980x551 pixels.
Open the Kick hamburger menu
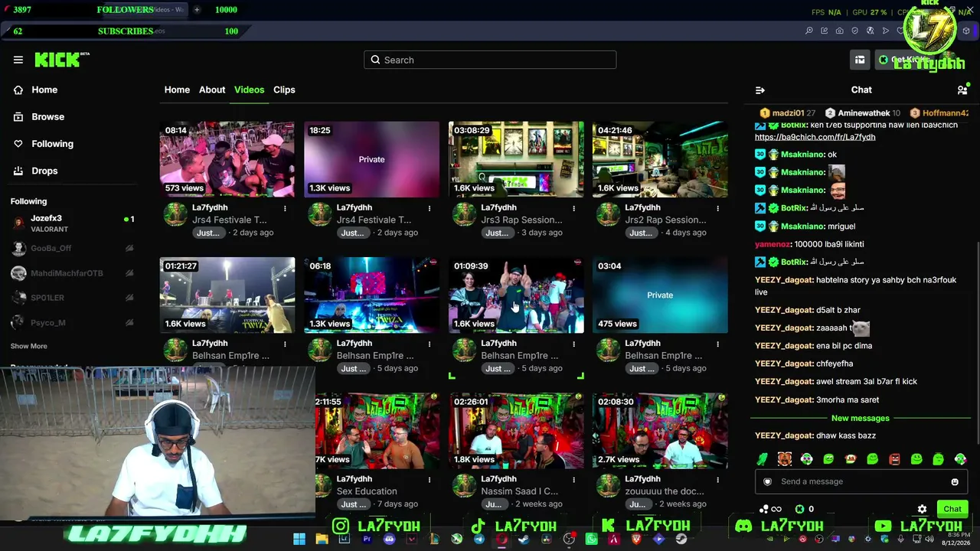click(18, 60)
